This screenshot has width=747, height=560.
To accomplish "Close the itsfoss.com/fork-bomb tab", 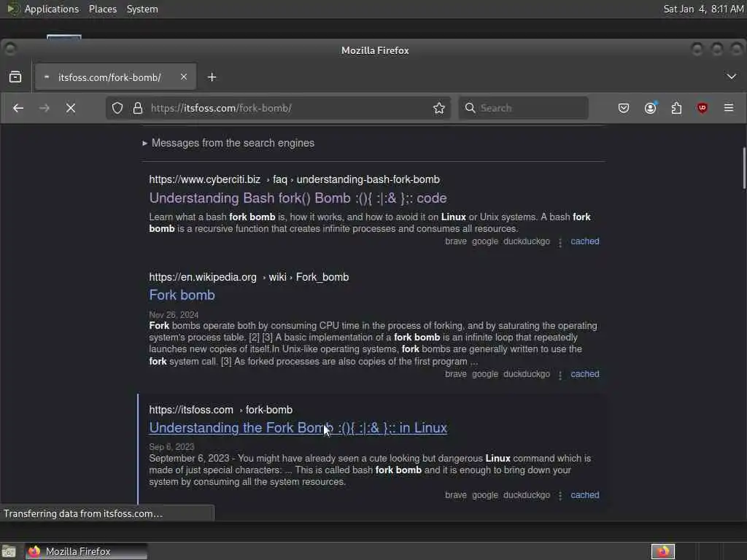I will click(x=183, y=77).
